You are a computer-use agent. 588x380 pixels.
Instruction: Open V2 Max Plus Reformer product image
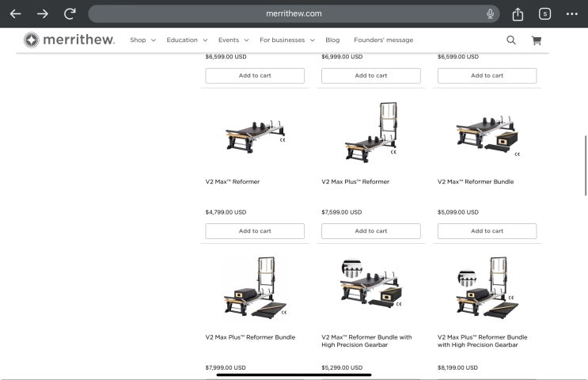[x=371, y=132]
